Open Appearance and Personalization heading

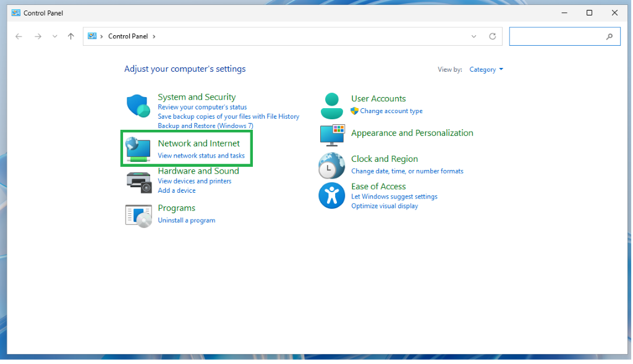tap(412, 133)
